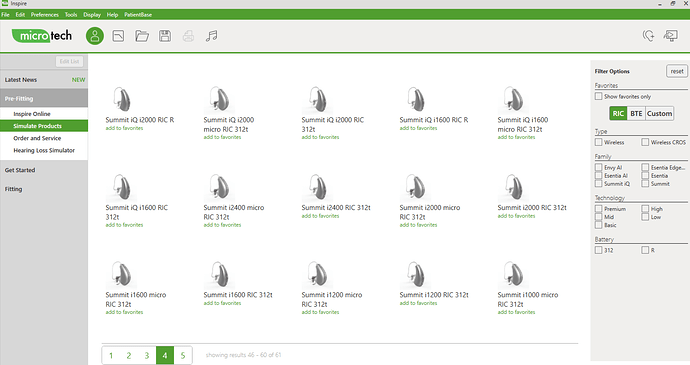Expand the Fitting sidebar section
Viewport: 690px width, 365px height.
click(x=44, y=189)
